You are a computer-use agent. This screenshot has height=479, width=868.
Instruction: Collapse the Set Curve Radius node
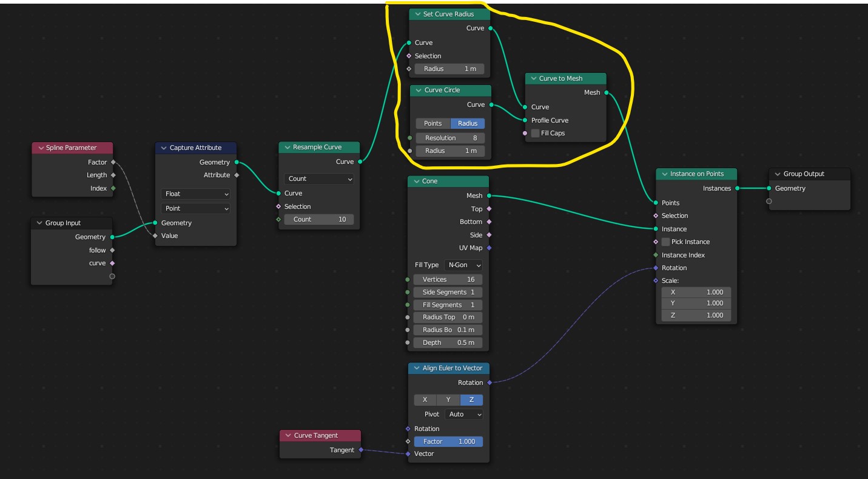417,14
